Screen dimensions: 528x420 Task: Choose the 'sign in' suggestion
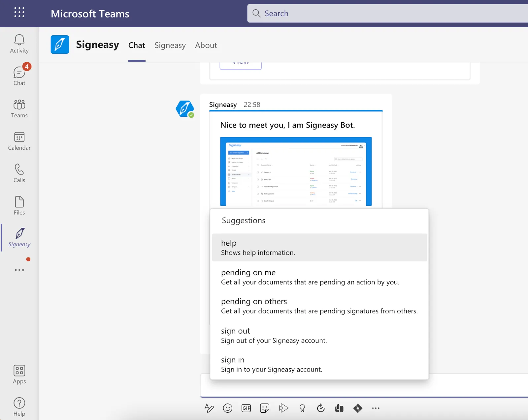coord(319,364)
